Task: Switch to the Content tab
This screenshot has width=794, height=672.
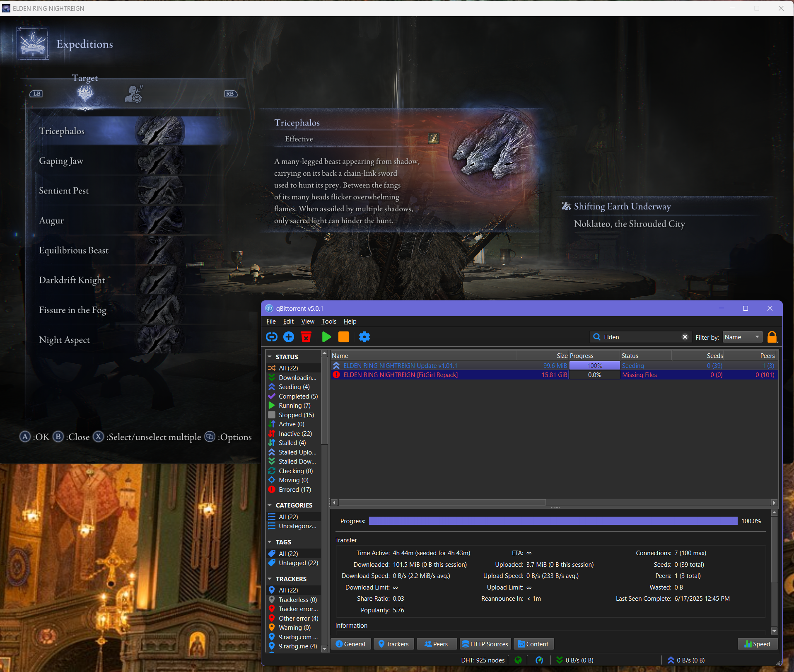Action: tap(533, 644)
